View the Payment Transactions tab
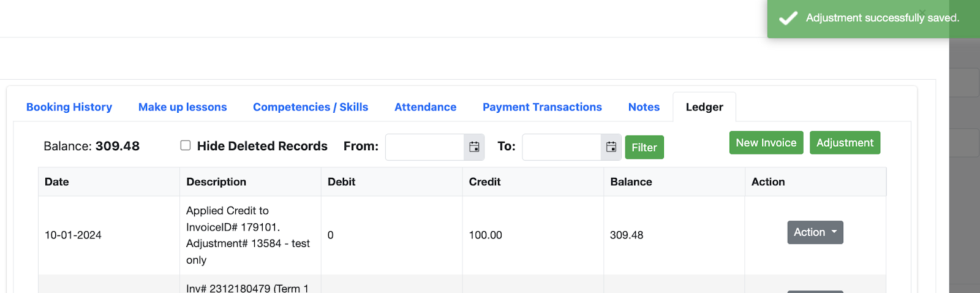Image resolution: width=980 pixels, height=293 pixels. (x=542, y=107)
